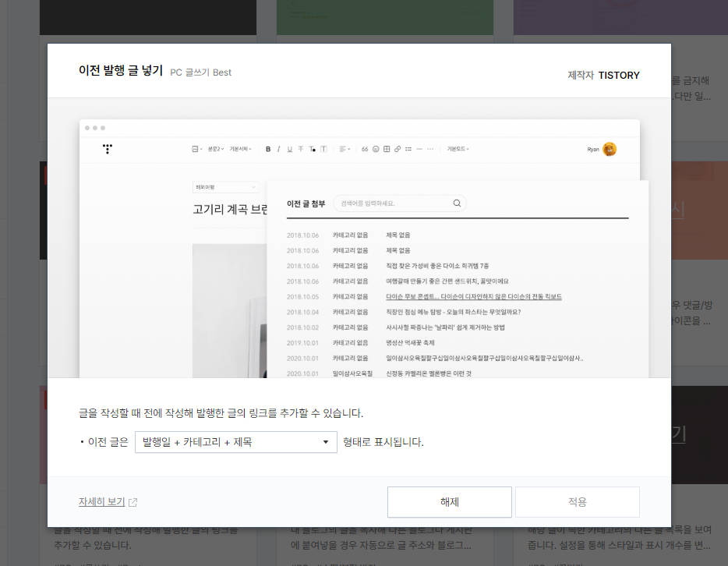
Task: Open the 기본모드 editor mode dropdown in preview
Action: 458,149
